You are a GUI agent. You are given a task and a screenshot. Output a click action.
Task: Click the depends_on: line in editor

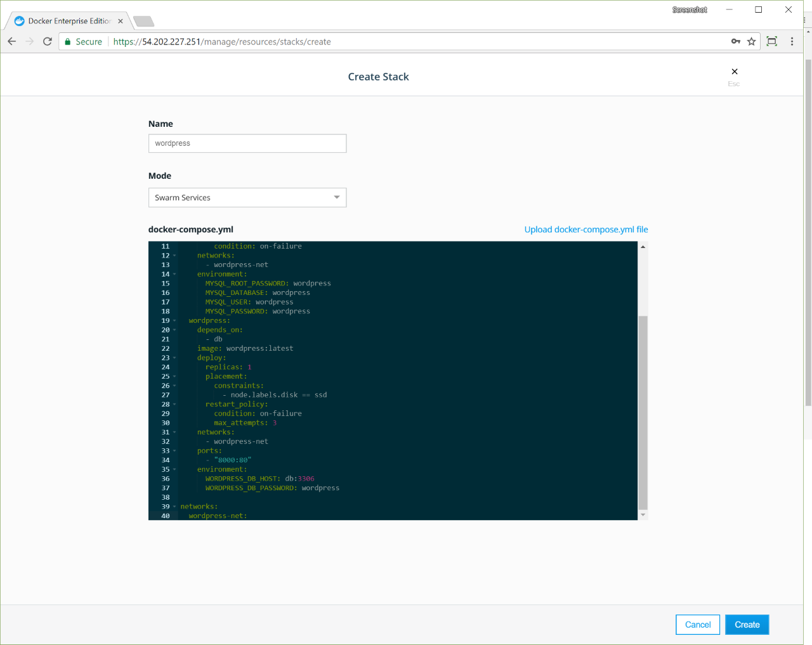click(x=219, y=330)
